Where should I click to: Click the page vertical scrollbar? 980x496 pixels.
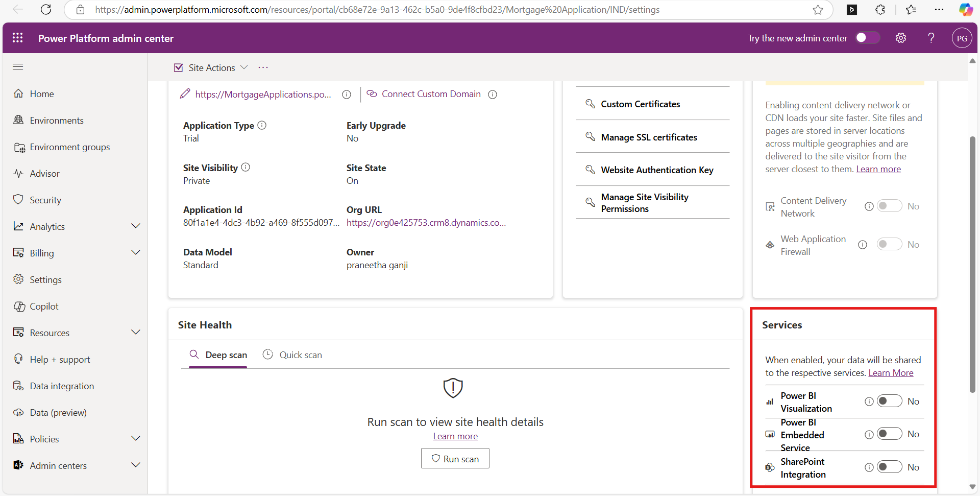tap(972, 266)
